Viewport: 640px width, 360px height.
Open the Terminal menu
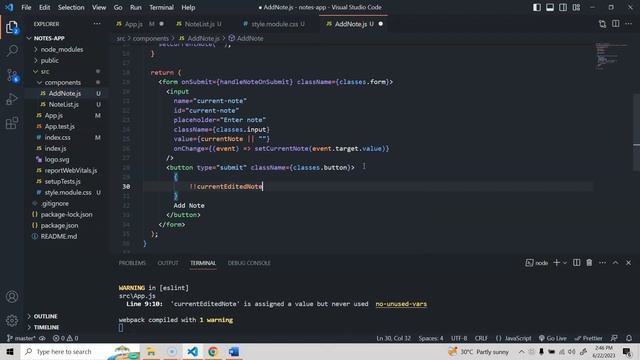161,7
